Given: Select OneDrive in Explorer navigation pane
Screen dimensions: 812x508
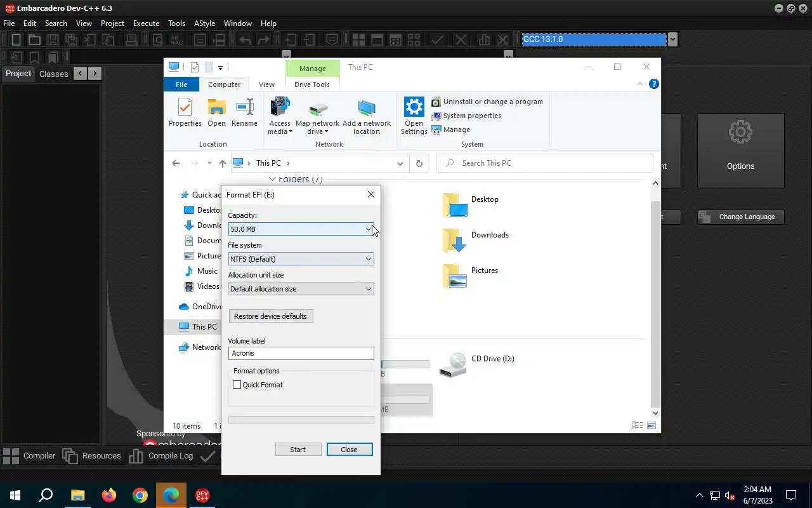Looking at the screenshot, I should (x=200, y=307).
